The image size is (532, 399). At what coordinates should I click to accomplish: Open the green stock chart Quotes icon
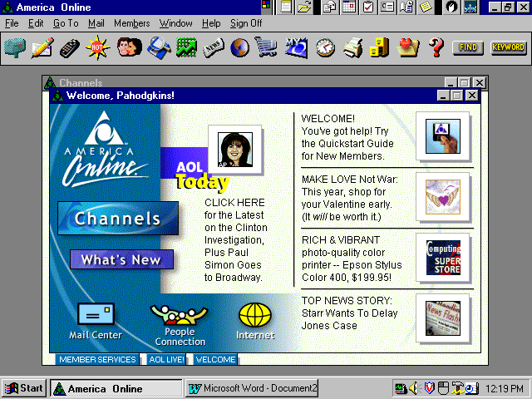pyautogui.click(x=186, y=47)
